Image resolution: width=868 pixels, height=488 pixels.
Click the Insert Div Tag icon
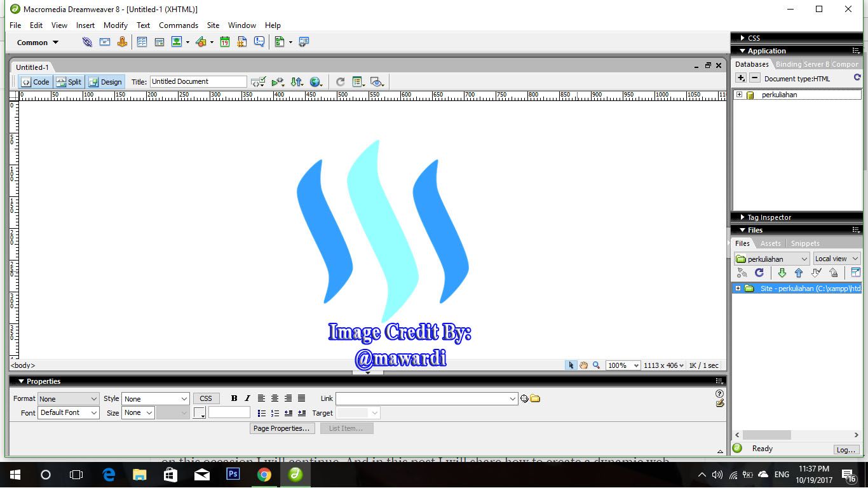[159, 42]
